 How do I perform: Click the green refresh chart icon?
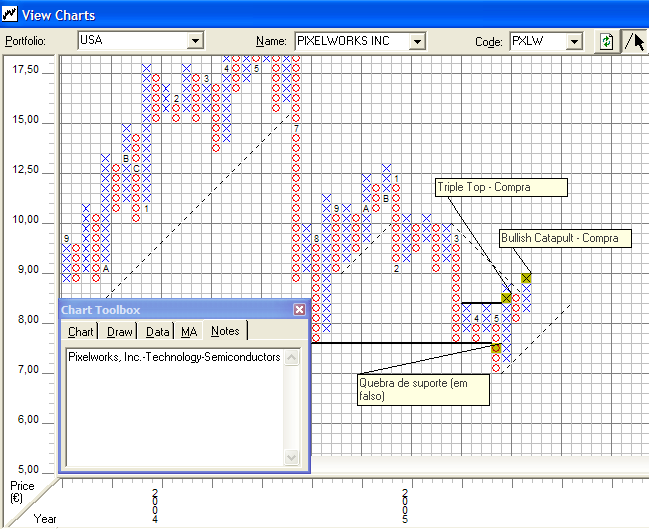[x=606, y=41]
